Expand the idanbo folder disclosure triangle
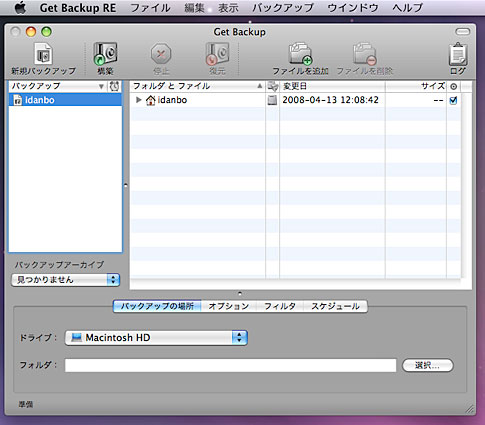This screenshot has height=425, width=485. [139, 100]
